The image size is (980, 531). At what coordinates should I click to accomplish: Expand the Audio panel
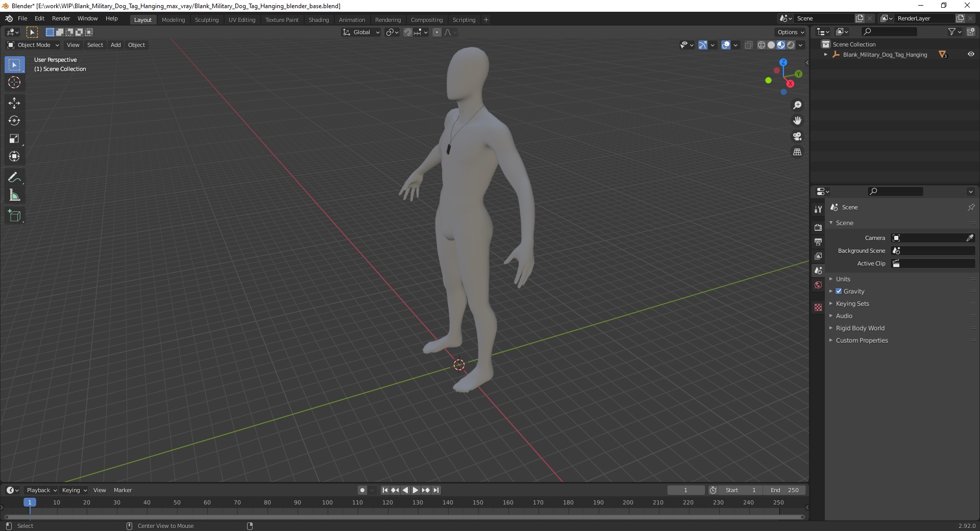pos(844,316)
